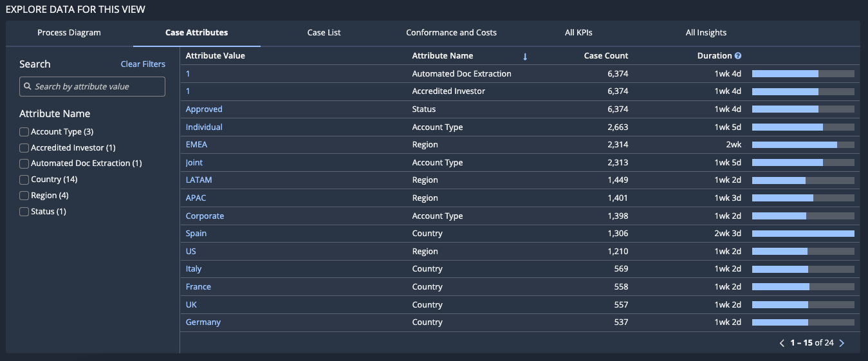Open the Approved attribute value link
The height and width of the screenshot is (361, 868).
click(204, 109)
